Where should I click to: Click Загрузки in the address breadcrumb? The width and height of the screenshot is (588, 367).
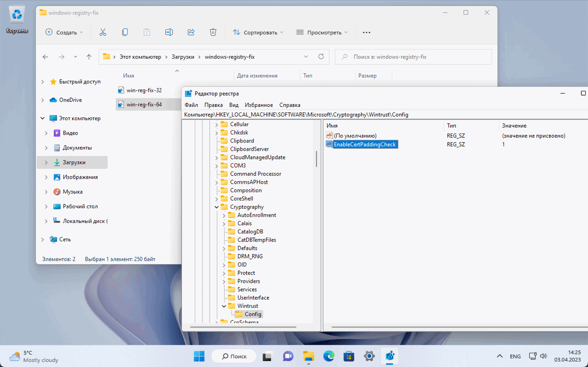[x=183, y=57]
